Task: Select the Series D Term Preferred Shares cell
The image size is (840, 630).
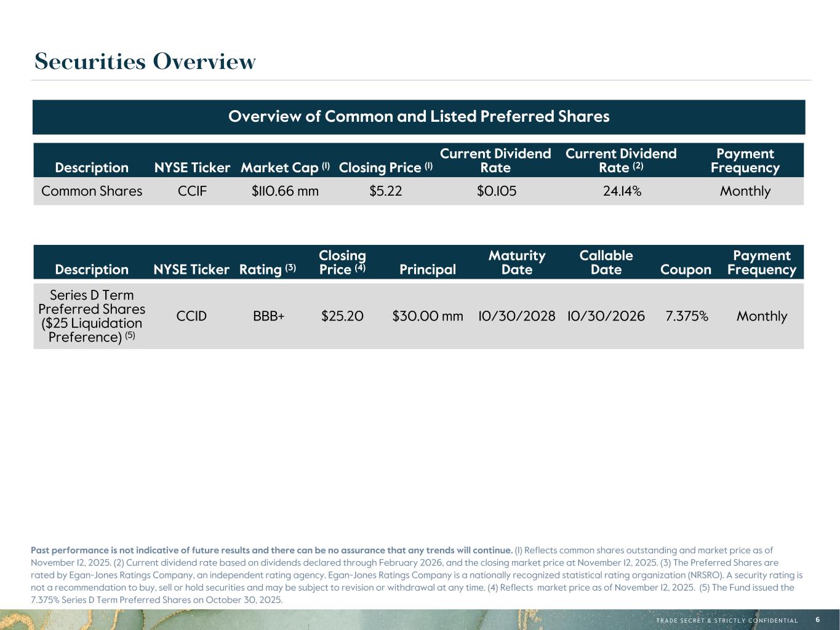Action: pyautogui.click(x=92, y=316)
